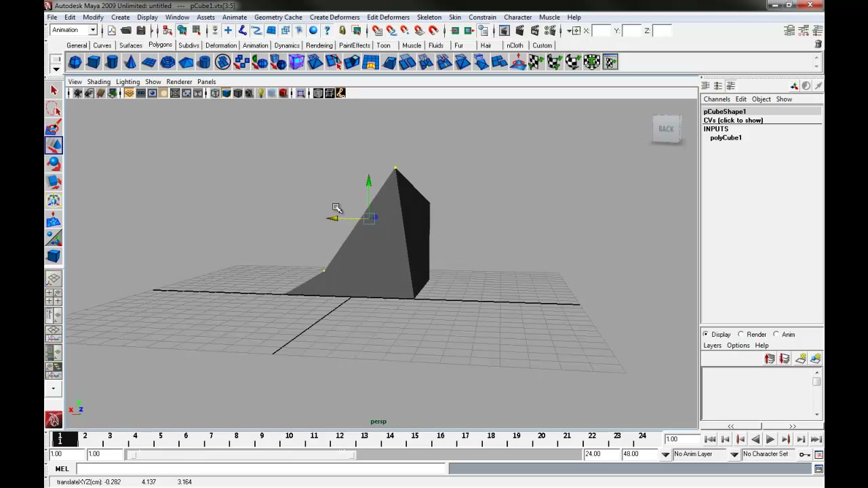
Task: Open the viewport Panels menu
Action: 206,81
